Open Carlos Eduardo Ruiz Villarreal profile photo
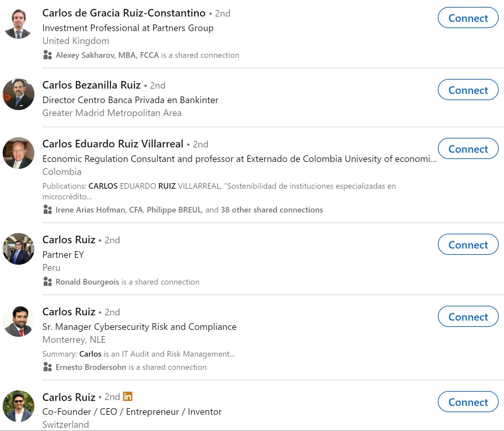 pyautogui.click(x=19, y=153)
